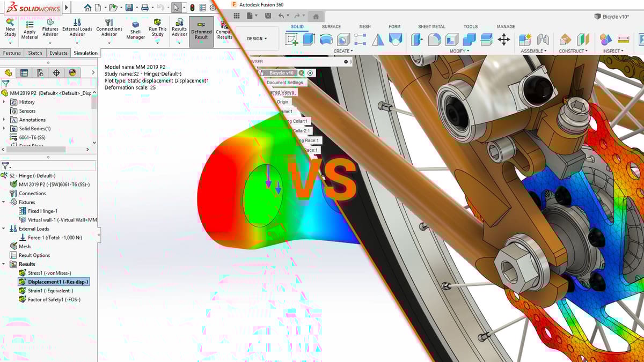The width and height of the screenshot is (644, 362).
Task: Open the Connections Advisor tool
Action: pyautogui.click(x=109, y=28)
